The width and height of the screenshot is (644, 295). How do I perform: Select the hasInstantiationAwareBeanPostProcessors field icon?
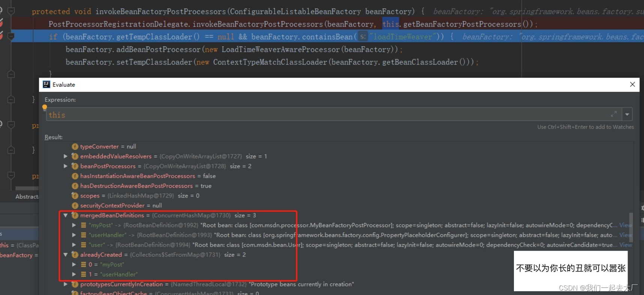(x=75, y=176)
